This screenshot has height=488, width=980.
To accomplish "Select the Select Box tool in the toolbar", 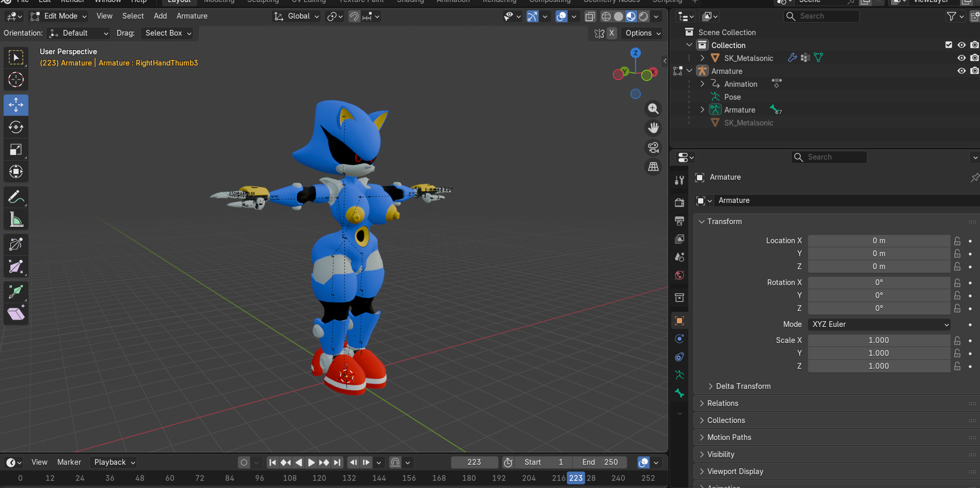I will pos(16,57).
